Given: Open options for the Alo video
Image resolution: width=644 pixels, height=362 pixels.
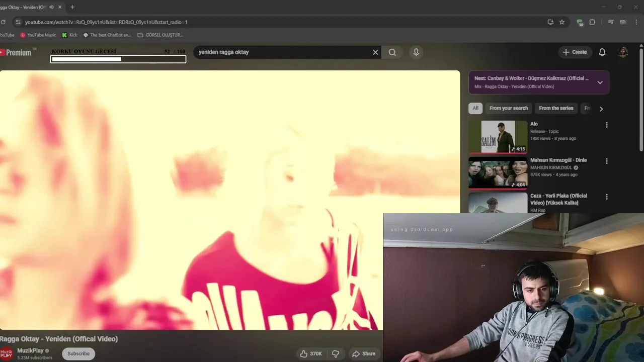Looking at the screenshot, I should coord(606,125).
